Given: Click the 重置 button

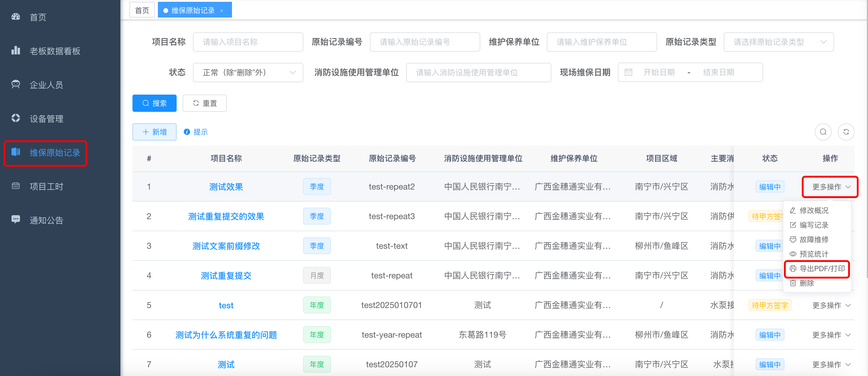Looking at the screenshot, I should pyautogui.click(x=204, y=103).
